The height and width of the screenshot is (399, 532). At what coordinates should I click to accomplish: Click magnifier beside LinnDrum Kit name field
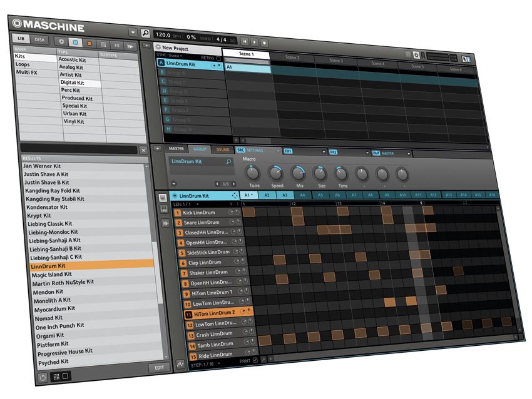(x=228, y=162)
